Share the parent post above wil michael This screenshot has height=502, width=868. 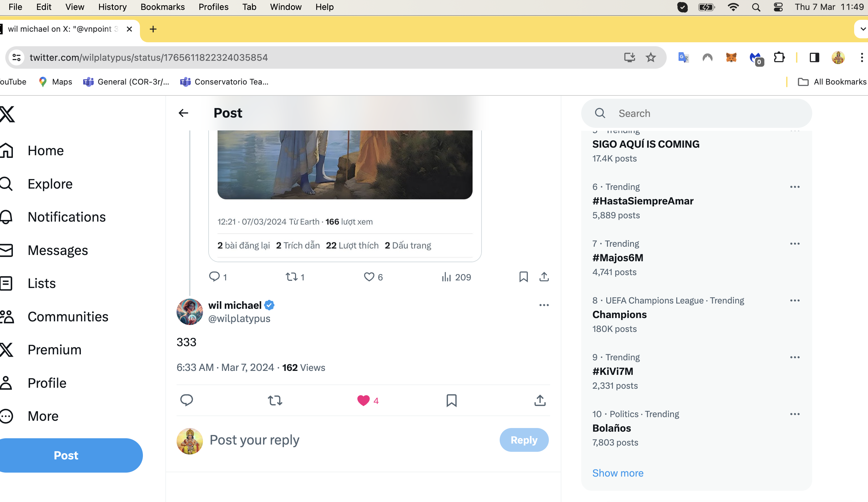(x=544, y=277)
